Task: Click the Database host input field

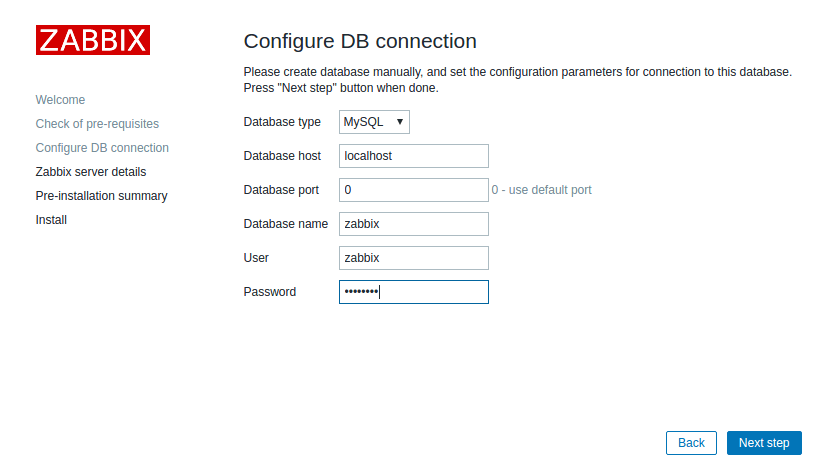Action: coord(414,156)
